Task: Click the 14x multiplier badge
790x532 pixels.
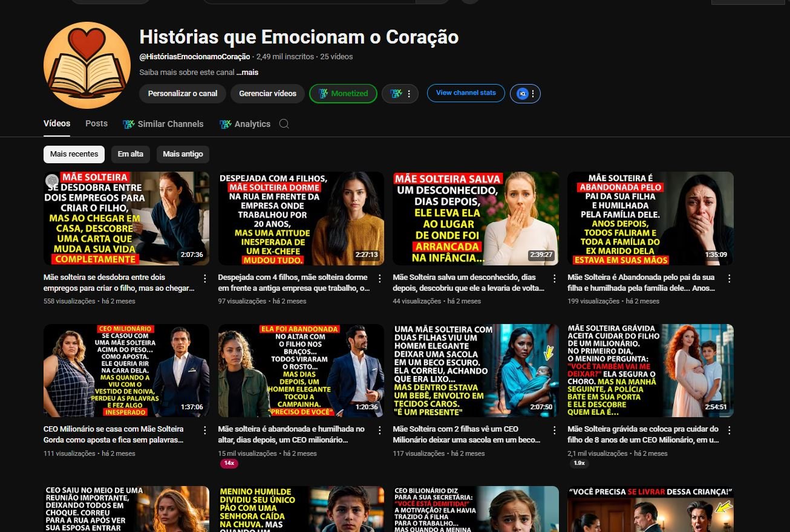Action: pyautogui.click(x=229, y=463)
